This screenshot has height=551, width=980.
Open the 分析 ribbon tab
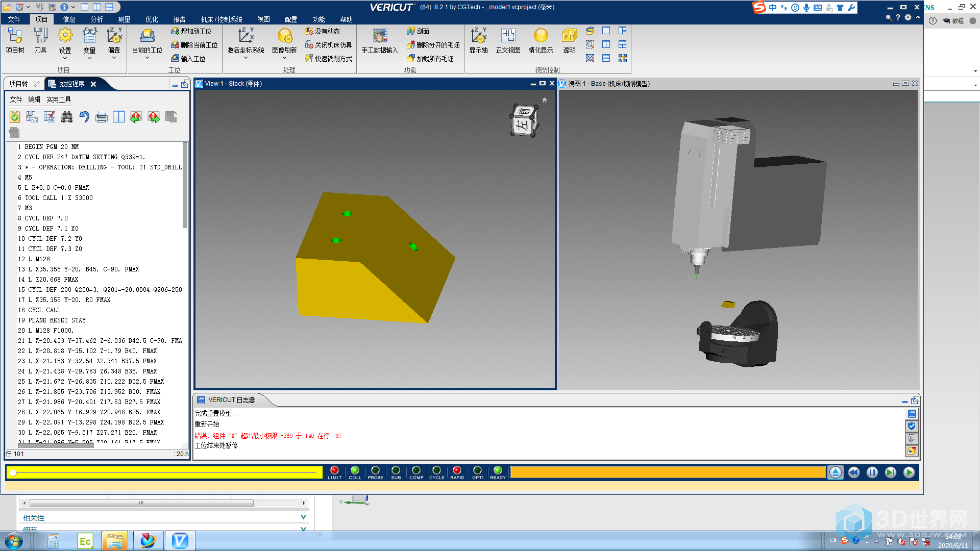(96, 19)
